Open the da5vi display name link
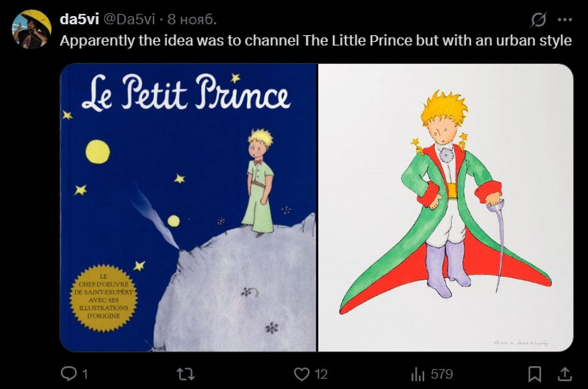The height and width of the screenshot is (389, 588). point(79,19)
